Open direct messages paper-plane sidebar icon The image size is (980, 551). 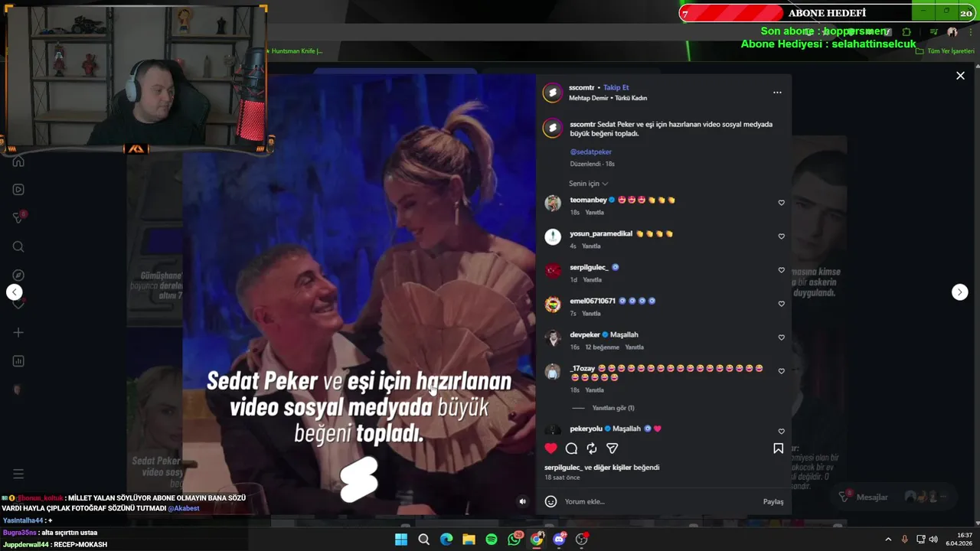pyautogui.click(x=18, y=218)
